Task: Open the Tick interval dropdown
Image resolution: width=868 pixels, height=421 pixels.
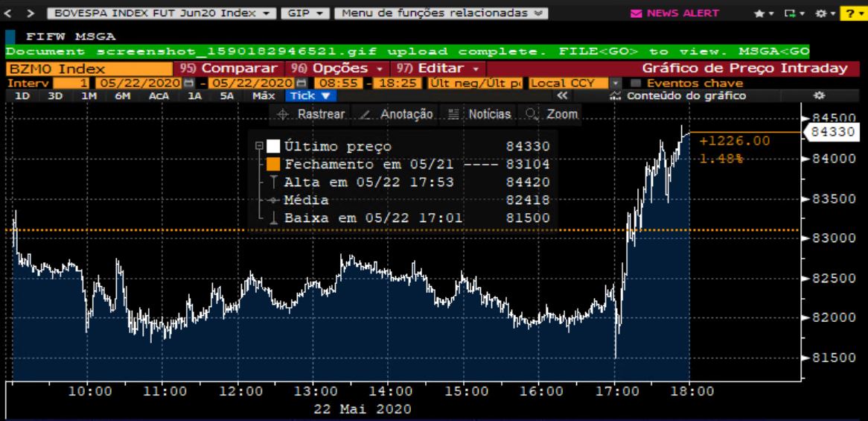Action: pyautogui.click(x=311, y=95)
